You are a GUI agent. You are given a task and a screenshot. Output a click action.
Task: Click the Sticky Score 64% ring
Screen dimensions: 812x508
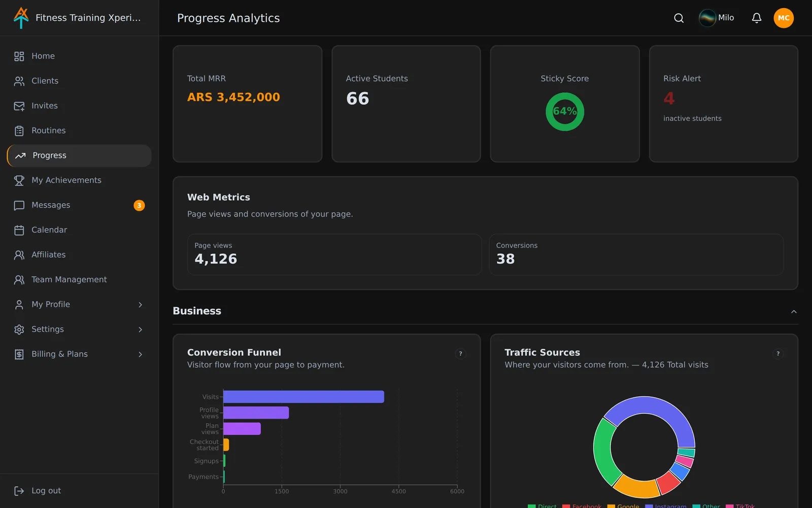point(564,111)
